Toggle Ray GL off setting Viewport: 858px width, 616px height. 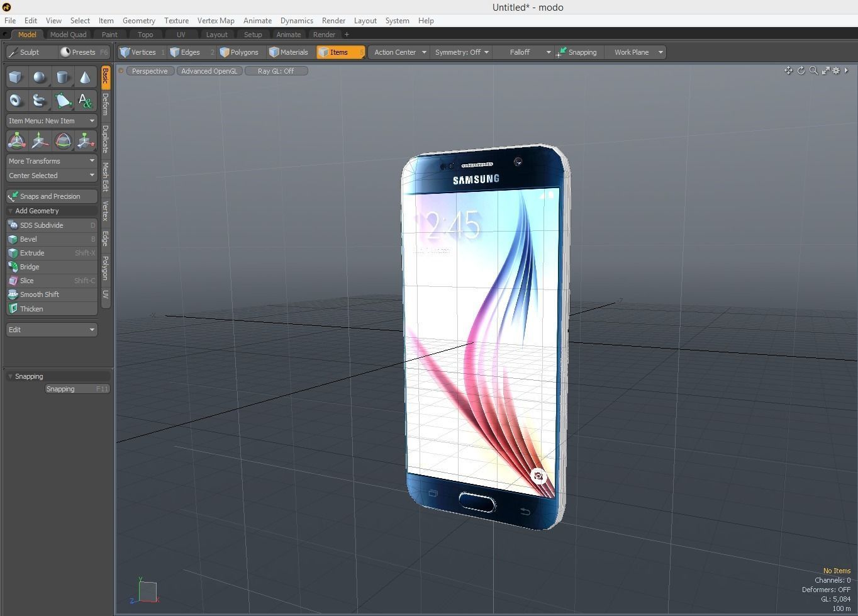[276, 71]
